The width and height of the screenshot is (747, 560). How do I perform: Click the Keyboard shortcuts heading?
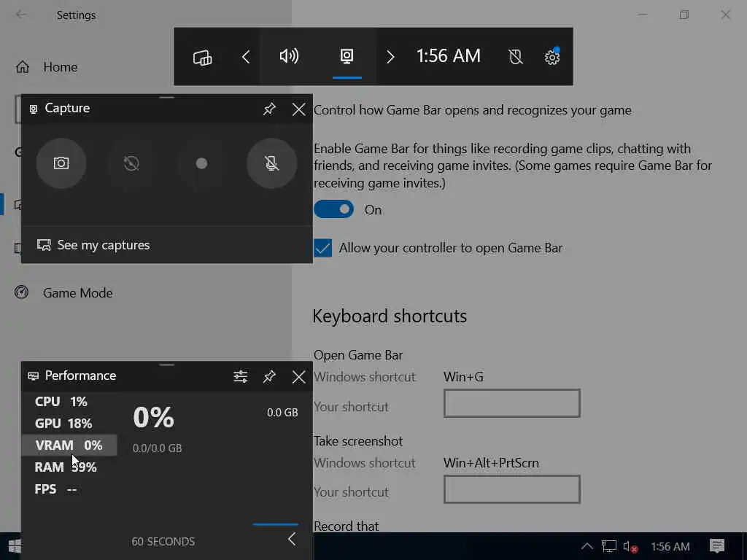(x=390, y=316)
